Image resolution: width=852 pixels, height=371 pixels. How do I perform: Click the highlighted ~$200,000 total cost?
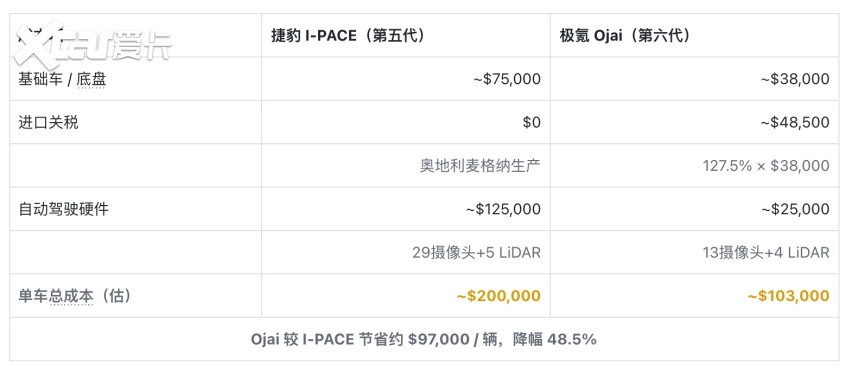498,296
